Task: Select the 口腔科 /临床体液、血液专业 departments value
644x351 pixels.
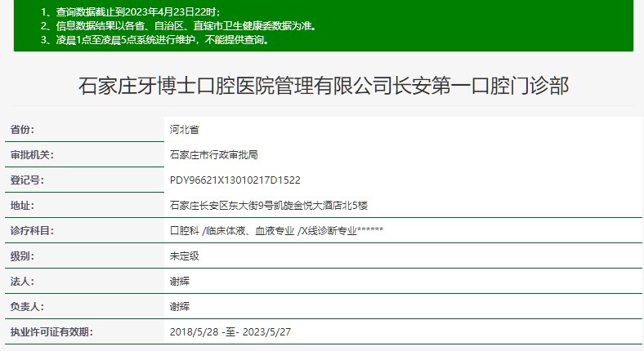Action: 276,231
